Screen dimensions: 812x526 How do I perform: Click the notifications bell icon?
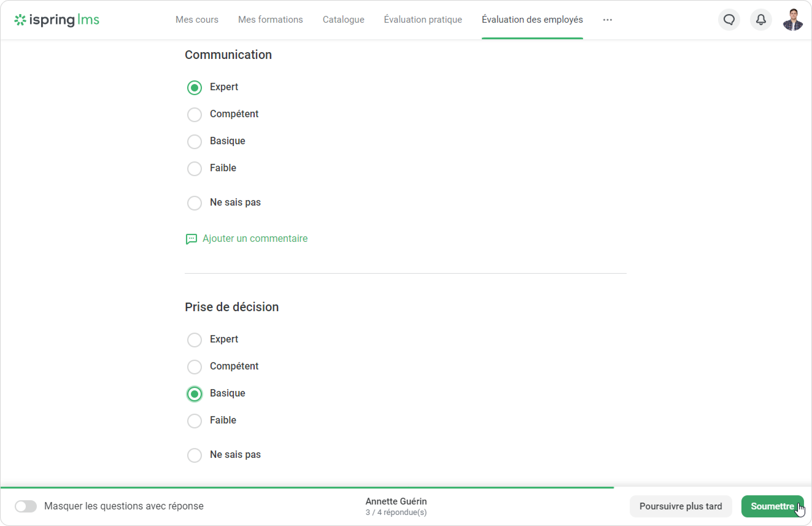pos(761,20)
